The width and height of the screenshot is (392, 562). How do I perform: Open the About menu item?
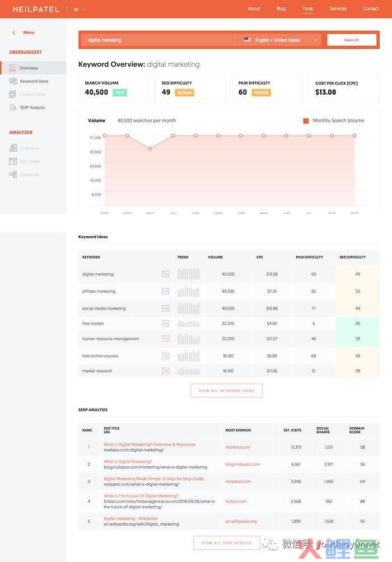[254, 8]
